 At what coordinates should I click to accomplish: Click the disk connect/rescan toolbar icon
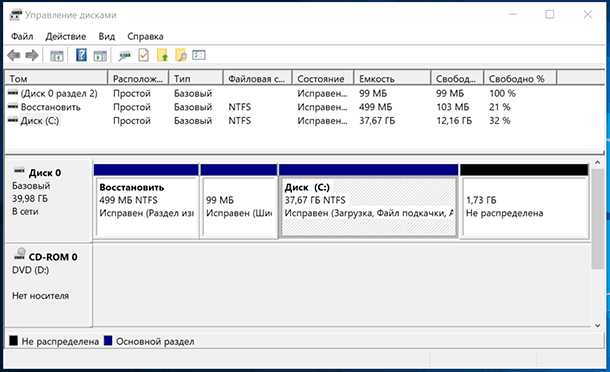click(x=125, y=56)
